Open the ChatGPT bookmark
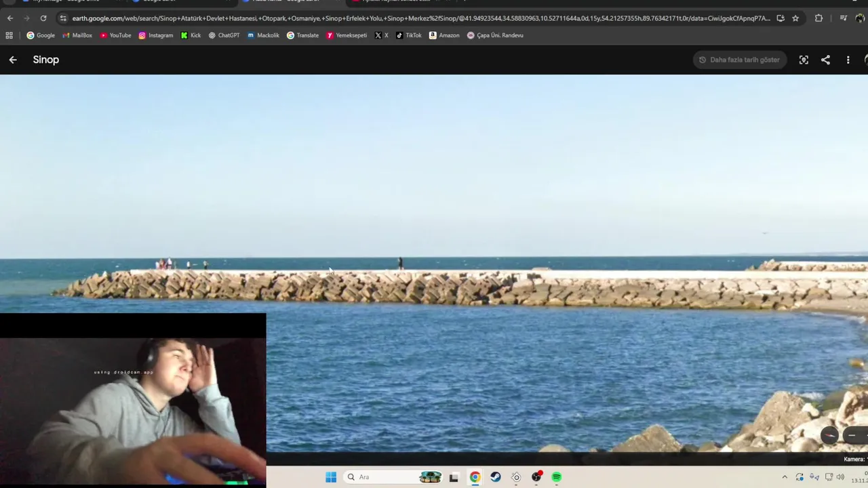This screenshot has height=488, width=868. click(x=224, y=35)
